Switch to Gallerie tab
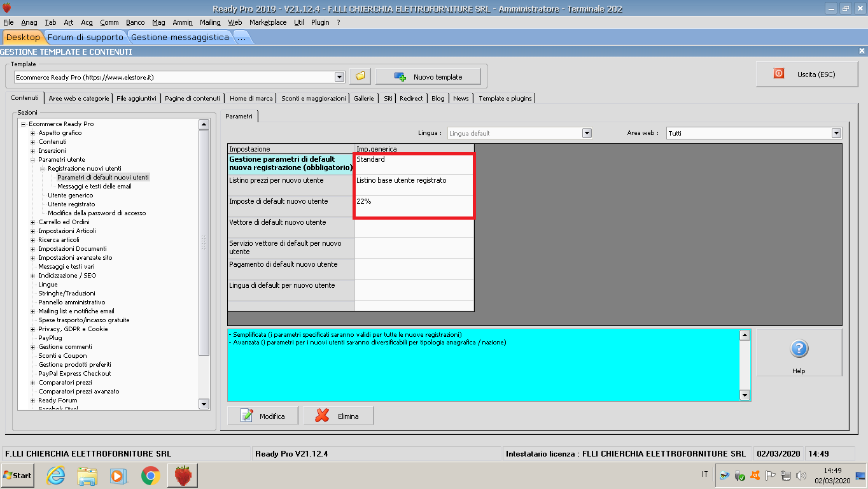The image size is (868, 489). (364, 98)
